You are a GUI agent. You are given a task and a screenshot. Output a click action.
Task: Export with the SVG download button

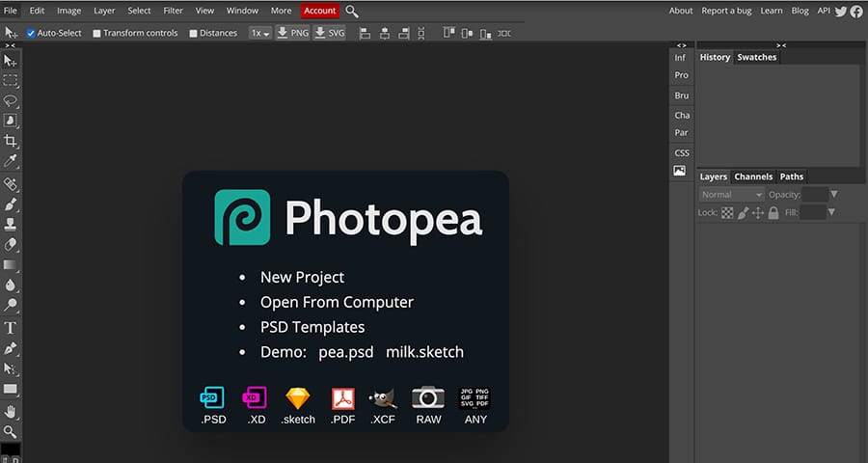pyautogui.click(x=330, y=33)
